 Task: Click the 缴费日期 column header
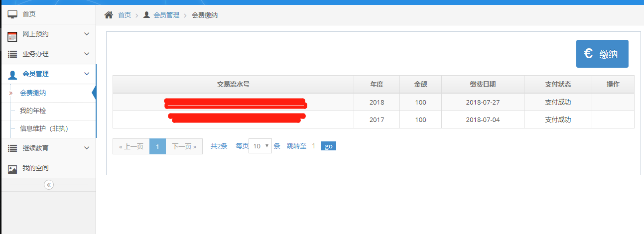(483, 84)
